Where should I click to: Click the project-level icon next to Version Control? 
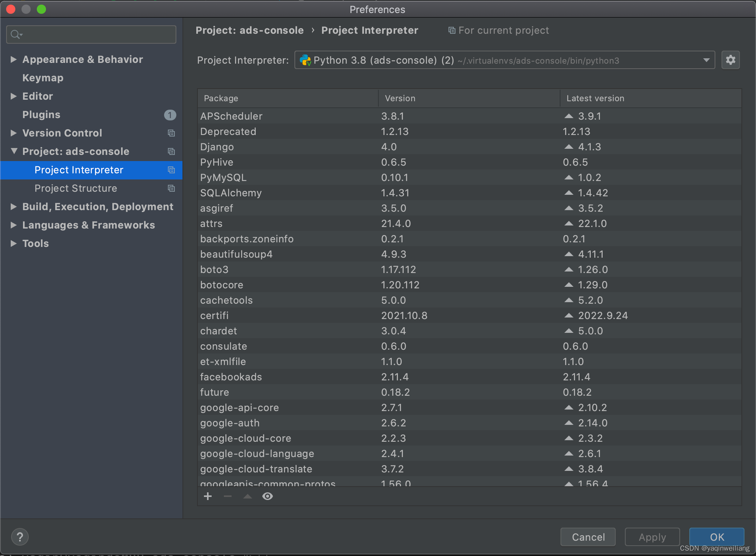(x=171, y=133)
